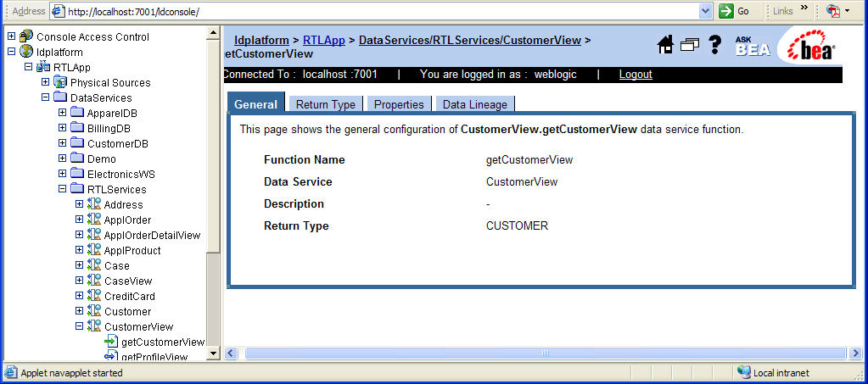
Task: Select the Console Access Control icon
Action: coord(26,36)
